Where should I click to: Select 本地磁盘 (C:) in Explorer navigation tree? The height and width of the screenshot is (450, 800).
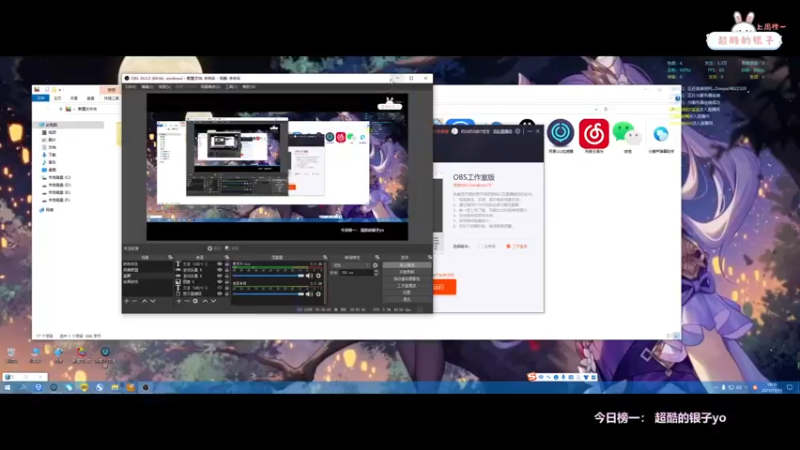click(x=57, y=178)
